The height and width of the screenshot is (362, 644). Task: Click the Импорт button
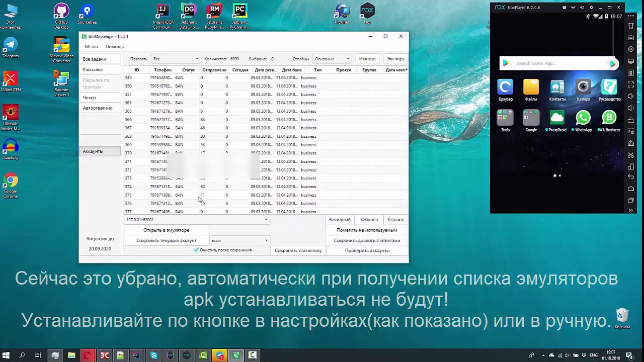[x=367, y=59]
